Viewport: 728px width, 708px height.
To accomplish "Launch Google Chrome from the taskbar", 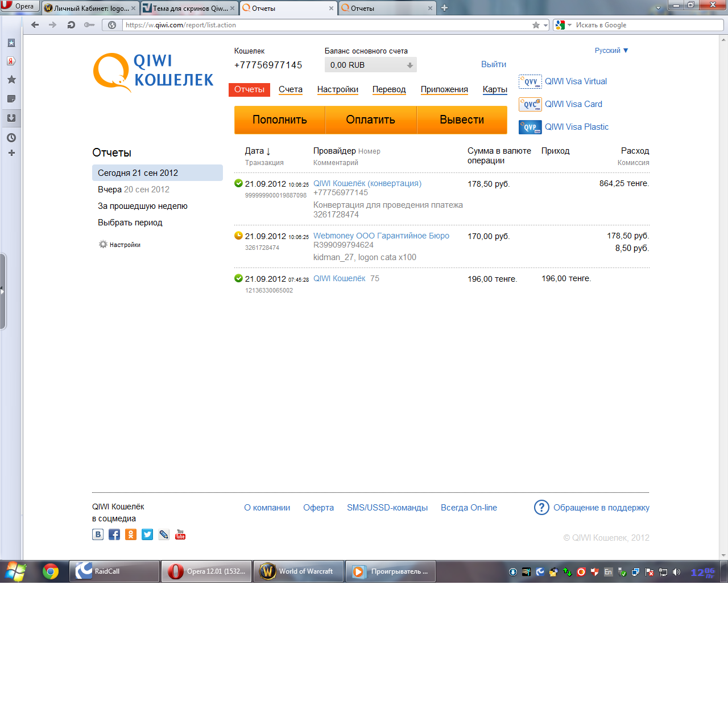I will [51, 571].
